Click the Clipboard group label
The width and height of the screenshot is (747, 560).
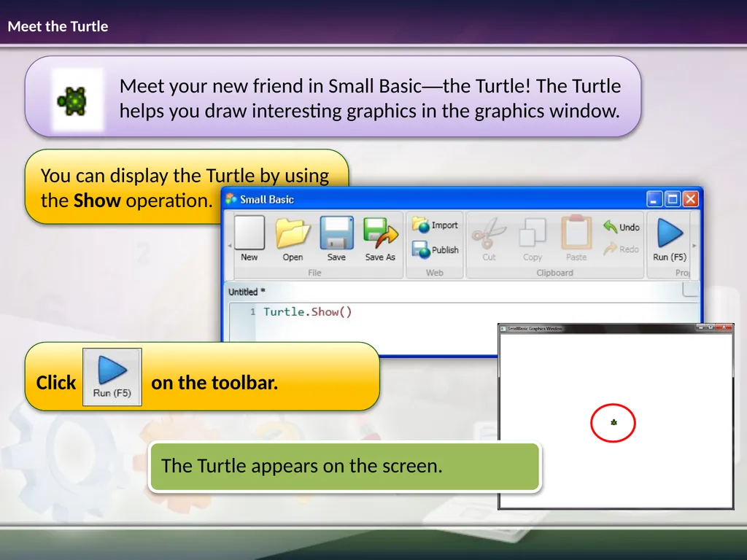coord(554,273)
